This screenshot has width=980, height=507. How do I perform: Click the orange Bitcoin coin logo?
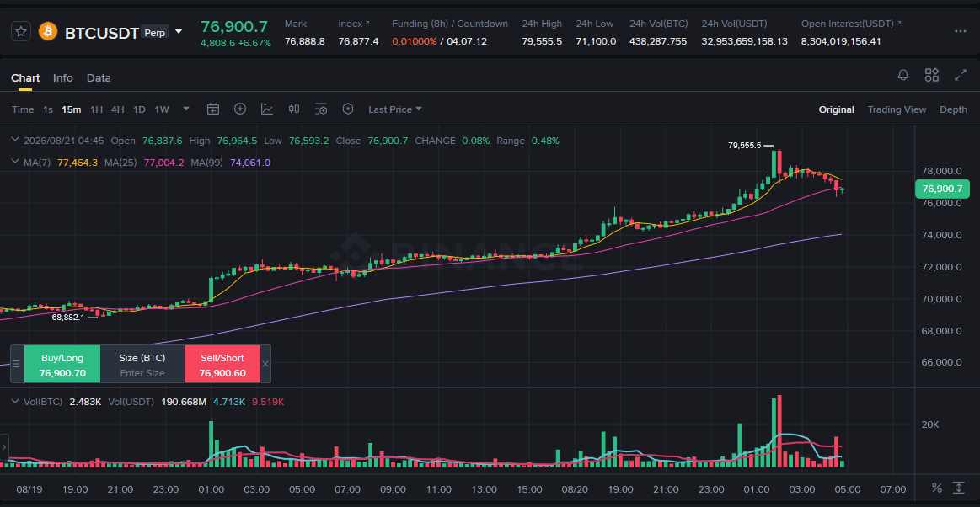48,31
